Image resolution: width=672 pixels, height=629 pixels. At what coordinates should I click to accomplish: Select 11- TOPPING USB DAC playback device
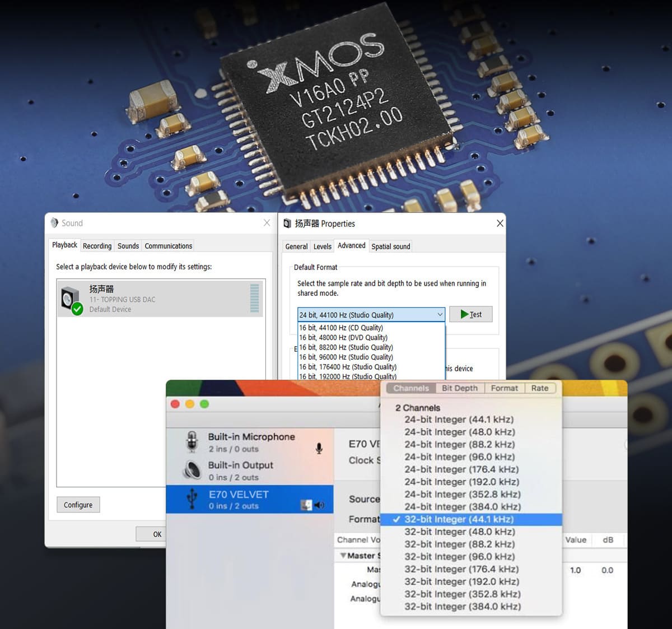(160, 299)
